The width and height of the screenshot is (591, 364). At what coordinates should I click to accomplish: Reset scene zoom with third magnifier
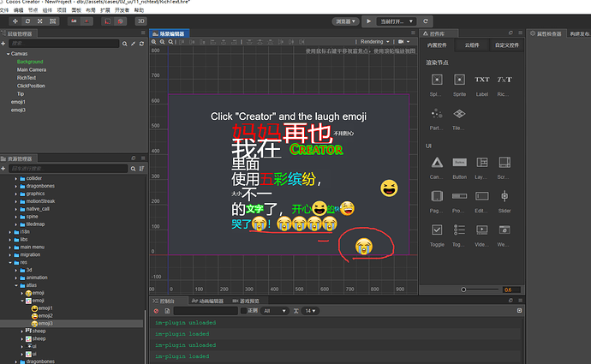tap(170, 42)
